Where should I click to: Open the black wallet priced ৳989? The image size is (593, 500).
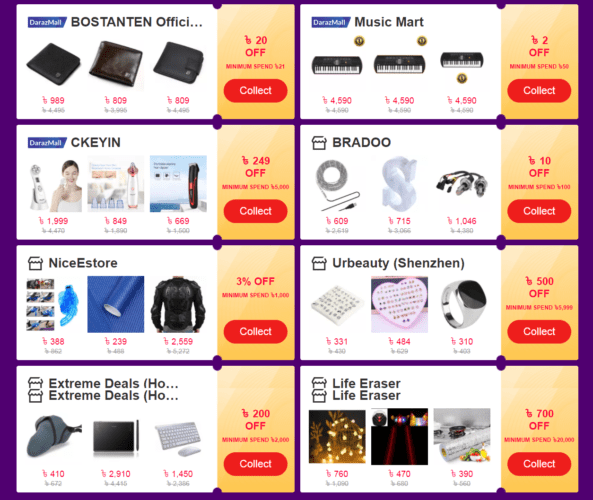click(x=53, y=64)
